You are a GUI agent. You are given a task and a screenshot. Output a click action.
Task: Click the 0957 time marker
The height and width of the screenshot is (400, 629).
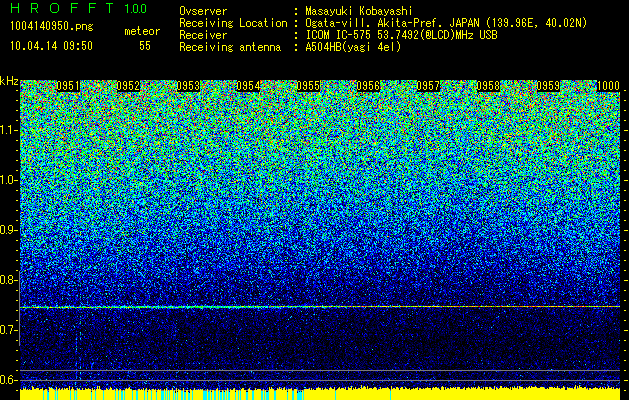coord(428,86)
